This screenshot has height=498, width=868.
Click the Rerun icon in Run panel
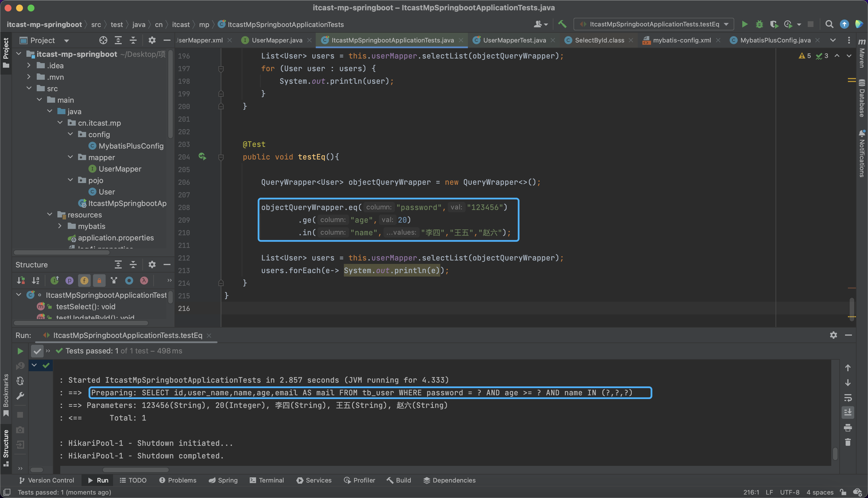20,351
